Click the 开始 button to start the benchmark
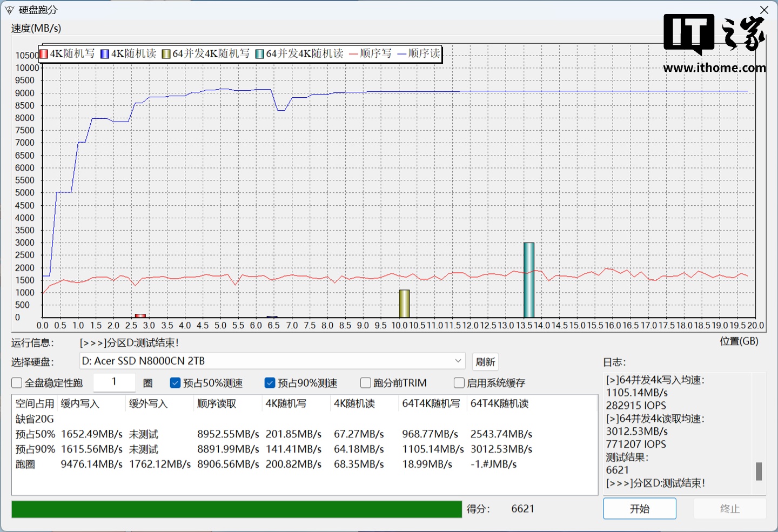 tap(639, 509)
